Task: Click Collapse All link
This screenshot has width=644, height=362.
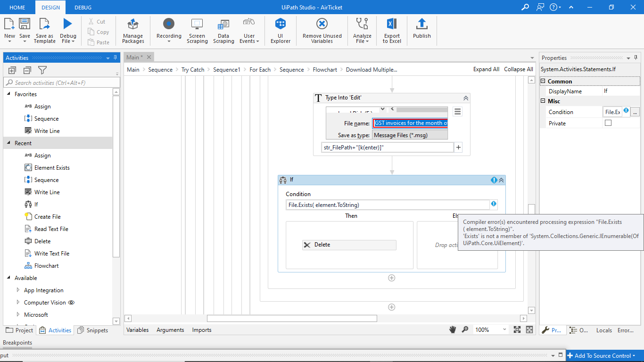Action: click(x=519, y=69)
